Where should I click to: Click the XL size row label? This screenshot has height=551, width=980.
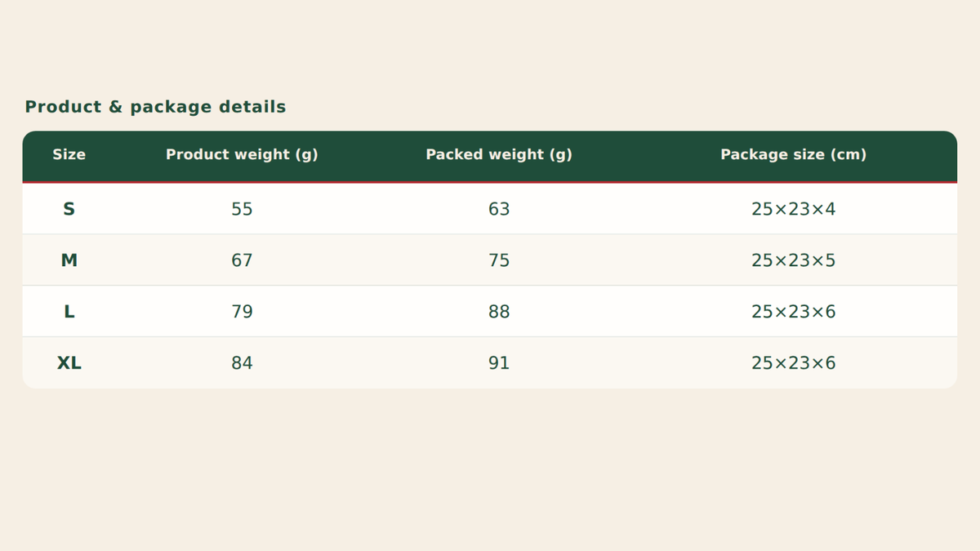click(x=69, y=363)
